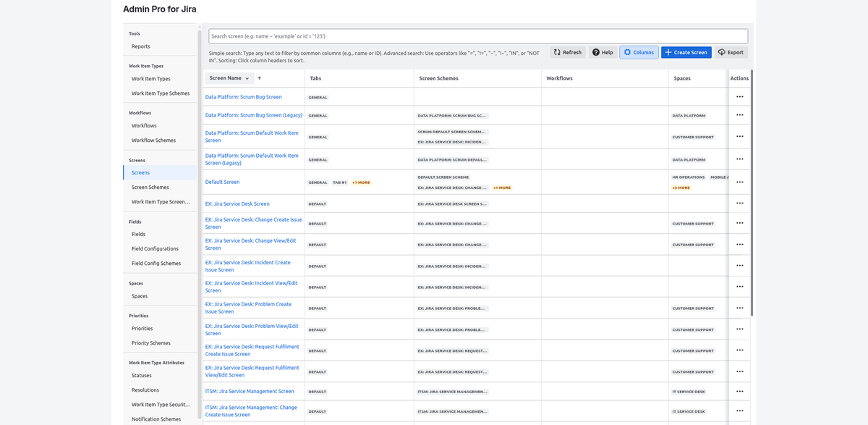Open Data Platform: Scrum Bug Screen (Legacy) link
Image resolution: width=868 pixels, height=425 pixels.
click(x=254, y=114)
